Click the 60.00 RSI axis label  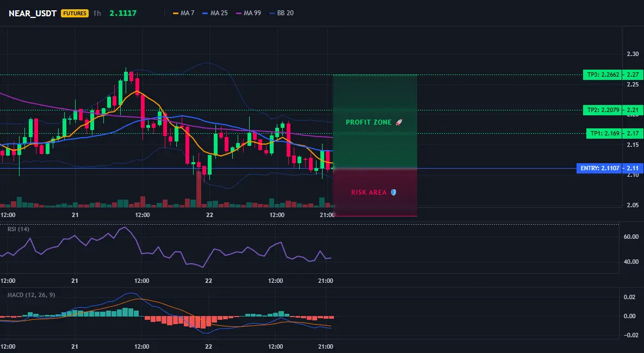click(631, 237)
